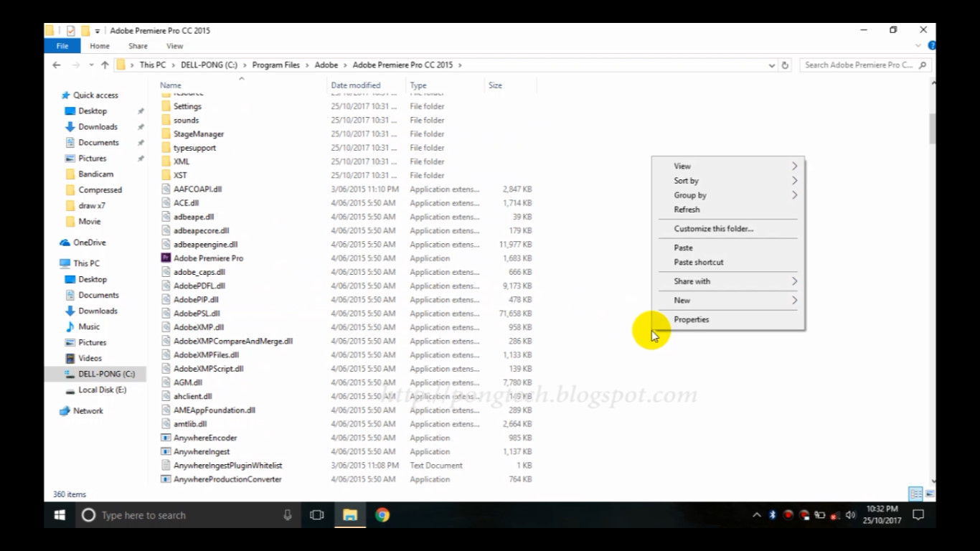The height and width of the screenshot is (551, 980).
Task: Click the AAFCOAPI.dll file icon
Action: 166,189
